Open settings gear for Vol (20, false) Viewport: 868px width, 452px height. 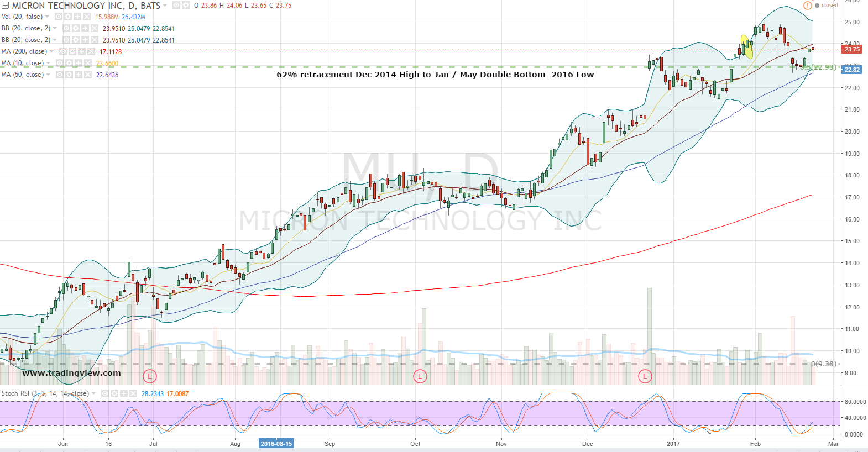(x=68, y=17)
